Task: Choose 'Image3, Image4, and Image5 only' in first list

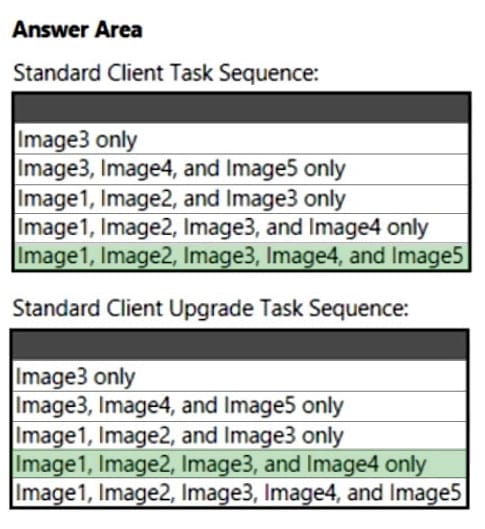Action: (241, 169)
